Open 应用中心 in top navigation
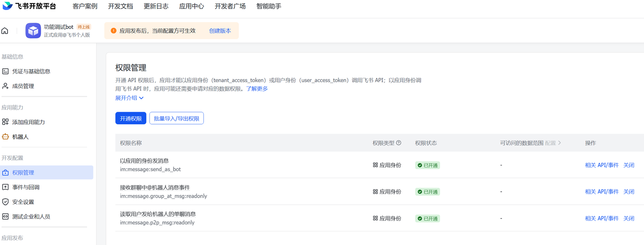The image size is (644, 245). point(192,7)
